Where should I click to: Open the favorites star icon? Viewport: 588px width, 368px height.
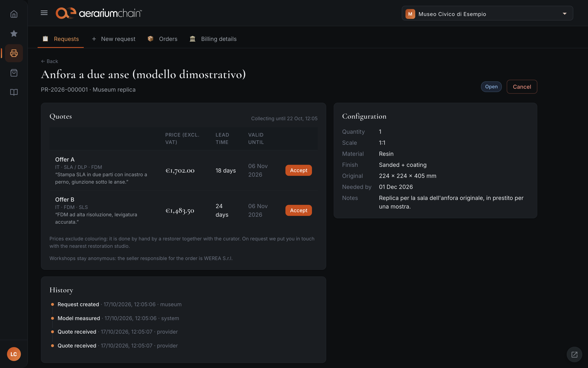tap(14, 34)
